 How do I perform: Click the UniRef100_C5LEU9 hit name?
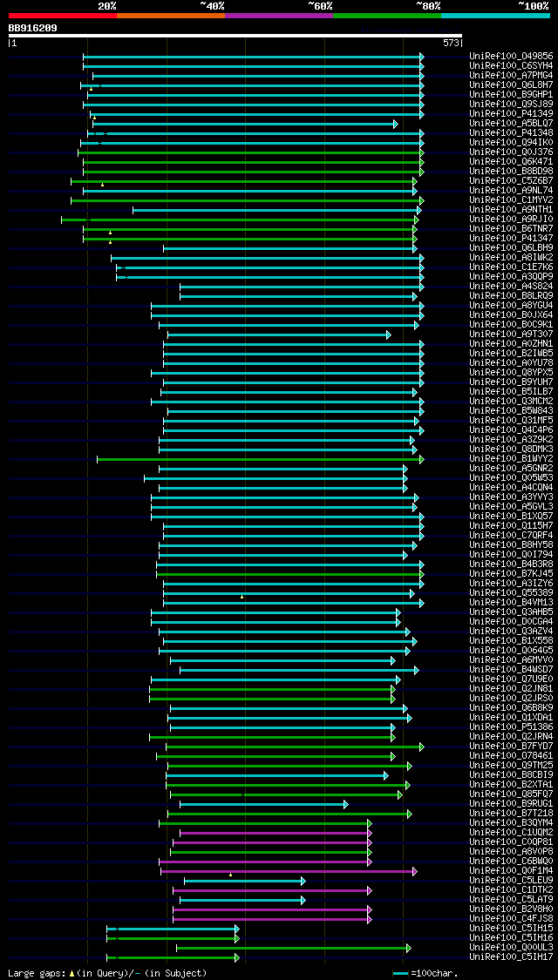point(511,882)
